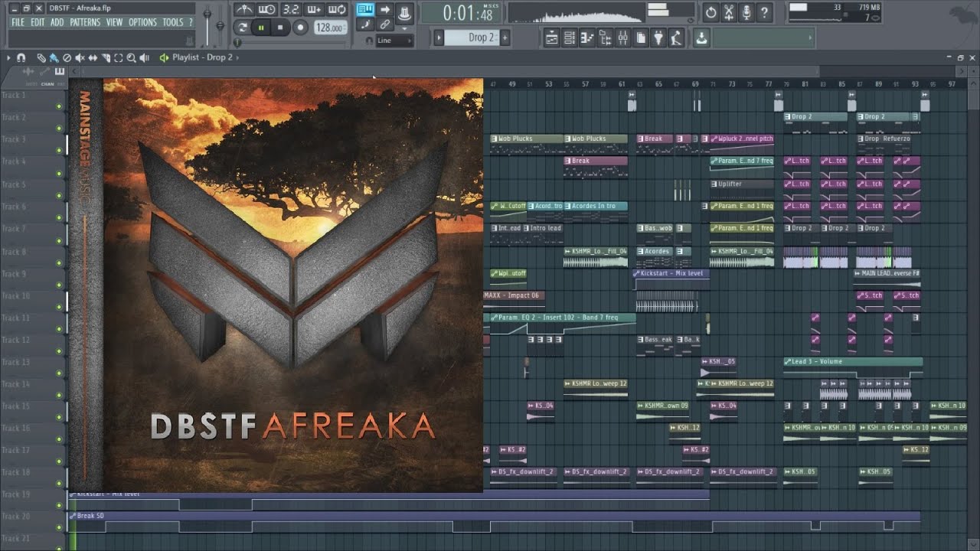Screen dimensions: 980x551
Task: Click the multilink controllers knob icon
Action: 404,13
